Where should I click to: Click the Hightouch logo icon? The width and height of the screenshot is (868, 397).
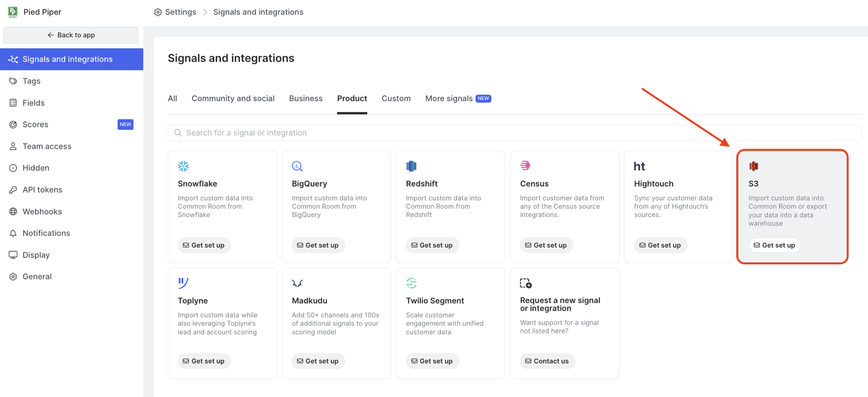click(x=640, y=166)
